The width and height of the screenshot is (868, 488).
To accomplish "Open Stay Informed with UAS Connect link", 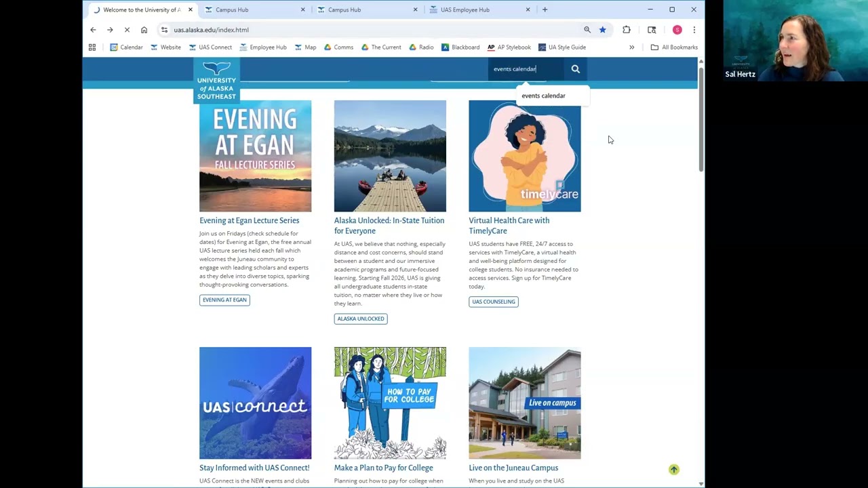I will click(x=254, y=468).
